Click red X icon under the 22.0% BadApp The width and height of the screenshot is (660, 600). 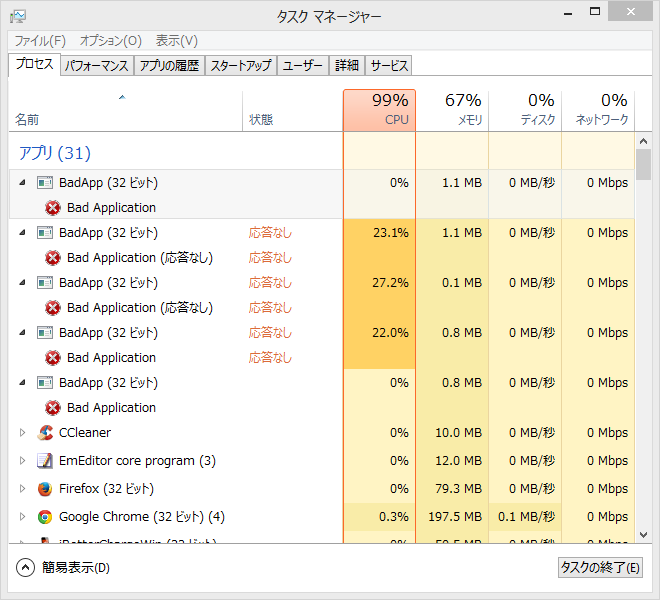(x=53, y=358)
